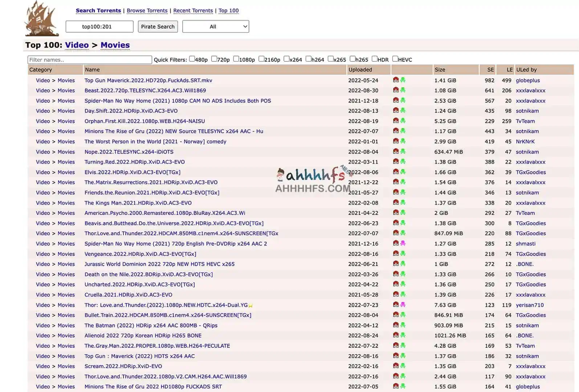Check the x265 quick filter
Image resolution: width=579 pixels, height=392 pixels.
tap(330, 59)
